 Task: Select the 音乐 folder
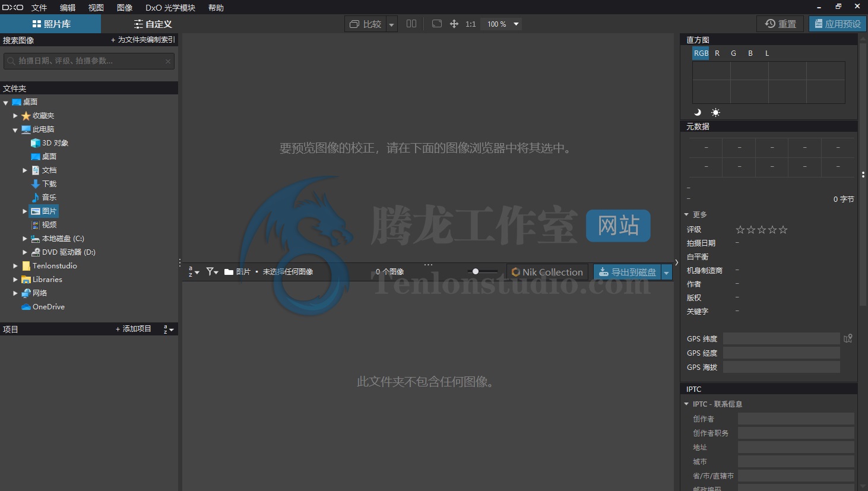pos(44,198)
